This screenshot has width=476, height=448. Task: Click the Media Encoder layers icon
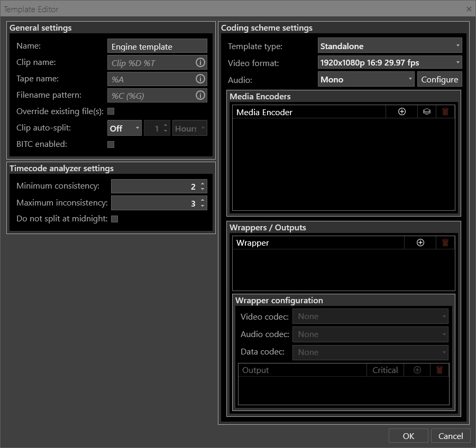[426, 111]
